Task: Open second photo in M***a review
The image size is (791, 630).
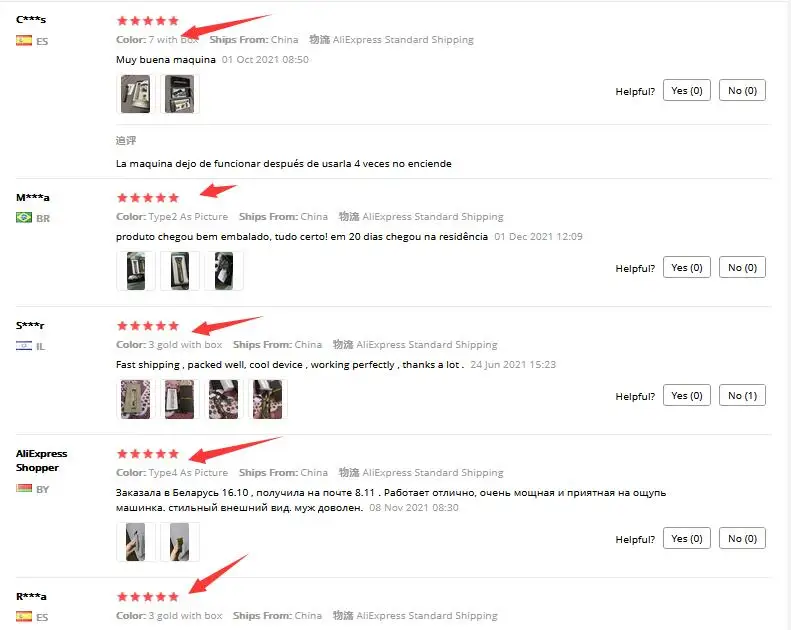Action: pos(180,271)
